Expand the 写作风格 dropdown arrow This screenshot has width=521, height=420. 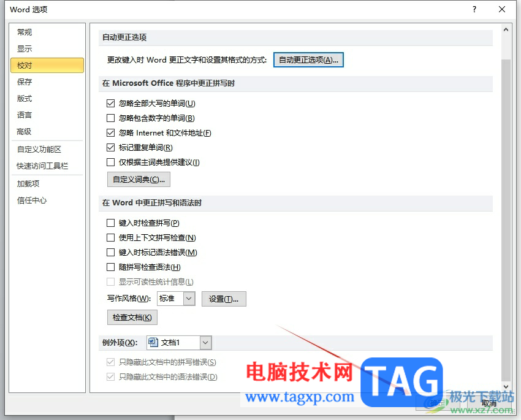tap(189, 299)
